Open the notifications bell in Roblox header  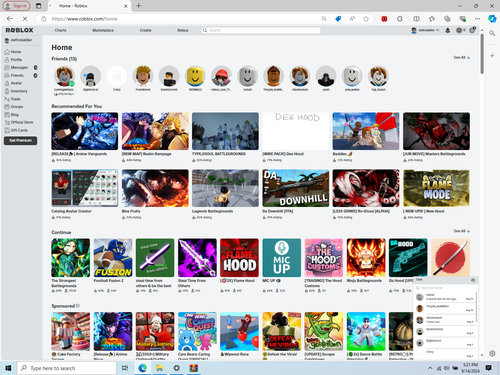[x=448, y=30]
